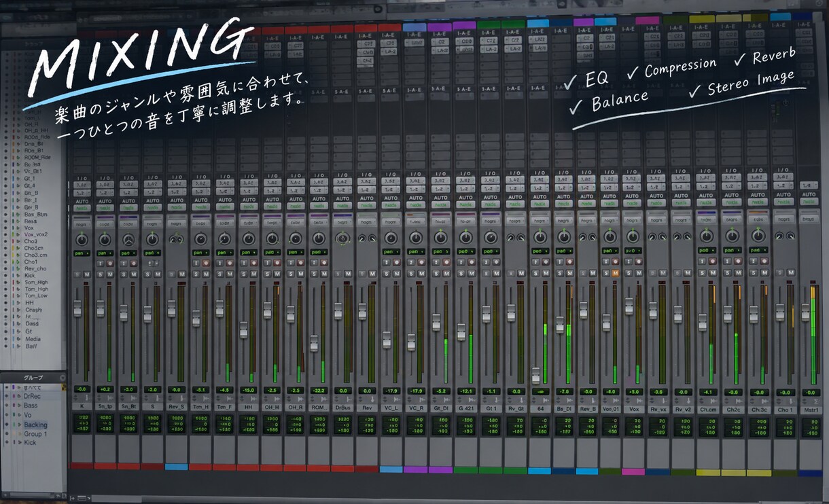The width and height of the screenshot is (829, 504).
Task: Record-enable the ROM channel
Action: [x=323, y=262]
